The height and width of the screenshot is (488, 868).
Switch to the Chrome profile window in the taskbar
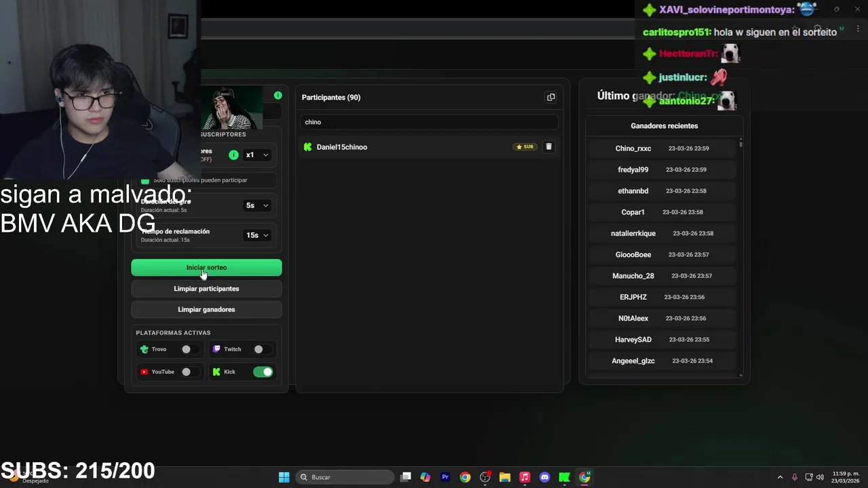pyautogui.click(x=584, y=477)
